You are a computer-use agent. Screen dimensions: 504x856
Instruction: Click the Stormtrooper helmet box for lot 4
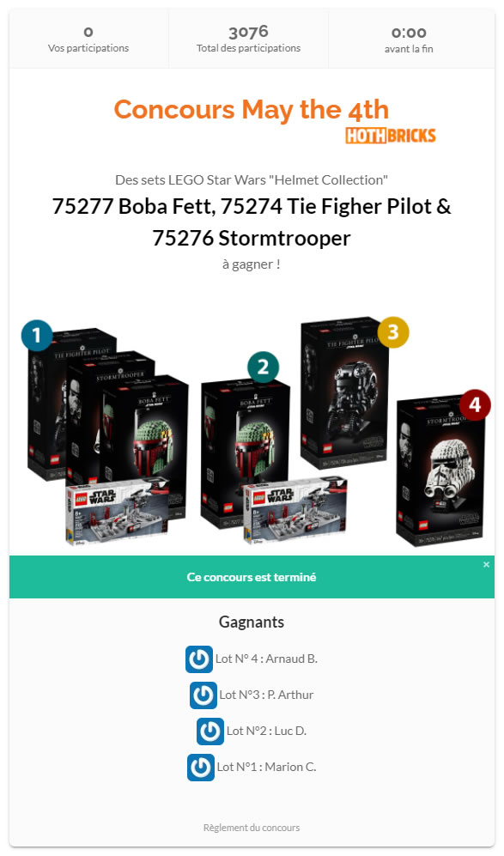point(440,472)
